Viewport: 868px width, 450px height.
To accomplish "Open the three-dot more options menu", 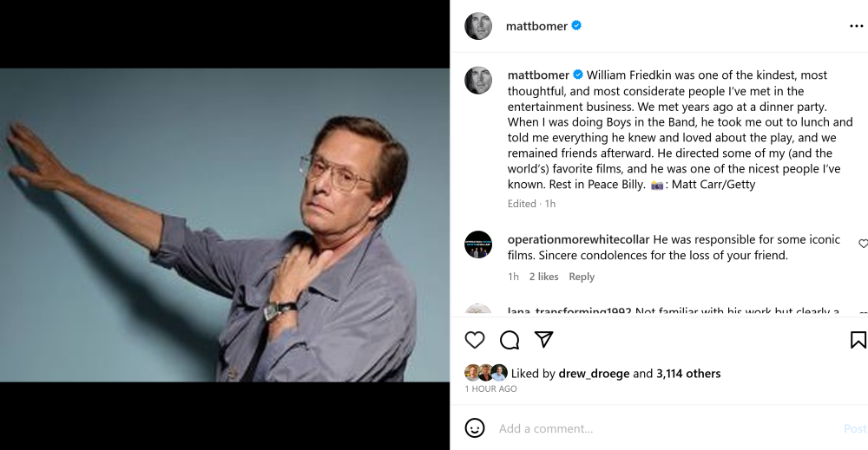I will tap(856, 26).
